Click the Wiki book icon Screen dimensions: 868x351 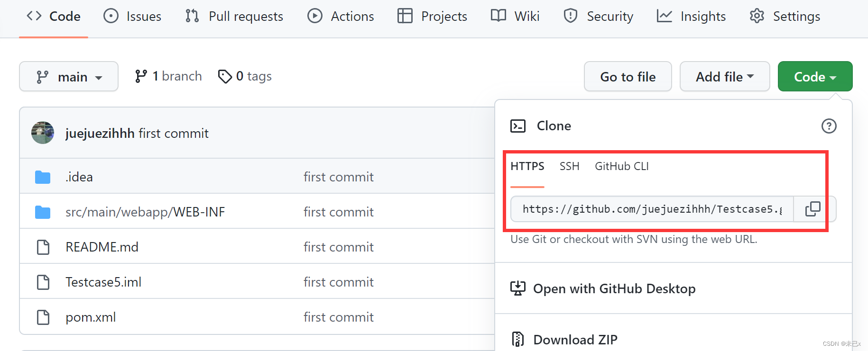coord(499,16)
